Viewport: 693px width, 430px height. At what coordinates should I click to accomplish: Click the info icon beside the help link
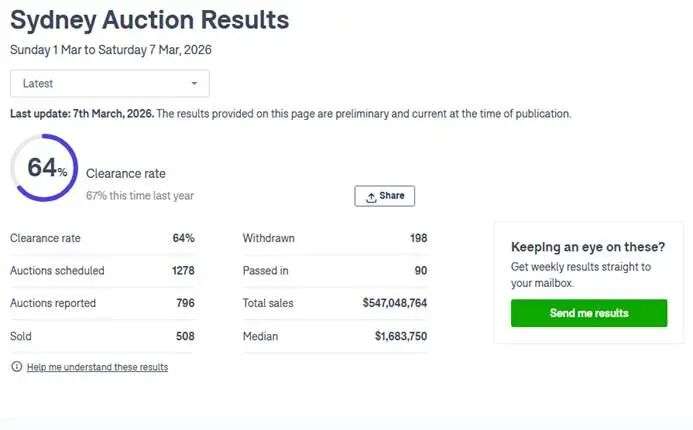16,367
